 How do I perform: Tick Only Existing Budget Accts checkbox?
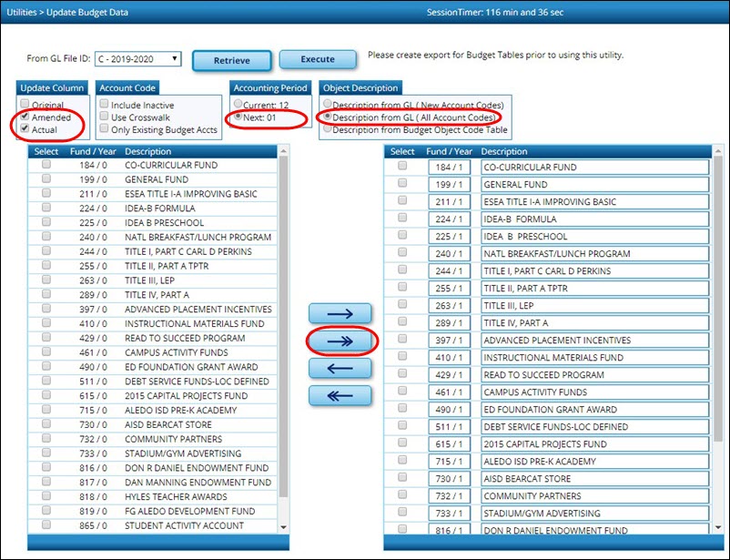104,130
